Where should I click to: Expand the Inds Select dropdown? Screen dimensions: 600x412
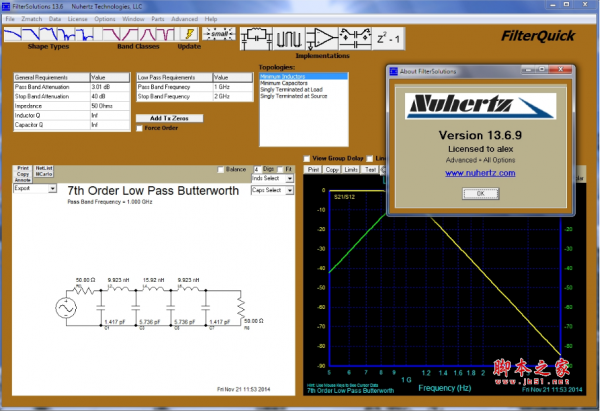click(271, 179)
